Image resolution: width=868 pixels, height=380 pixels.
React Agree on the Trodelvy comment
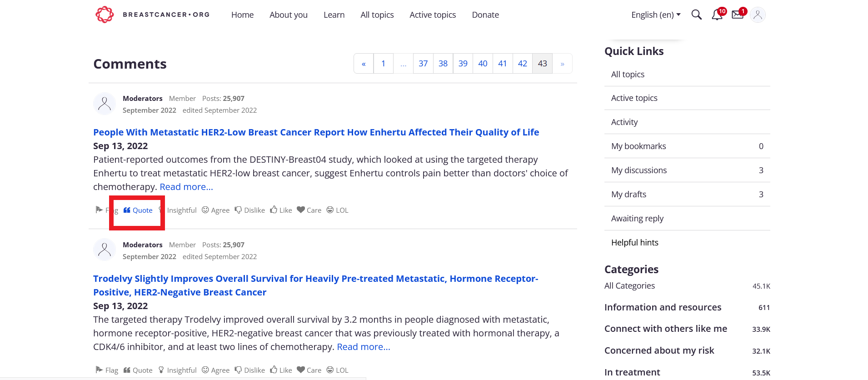(215, 370)
